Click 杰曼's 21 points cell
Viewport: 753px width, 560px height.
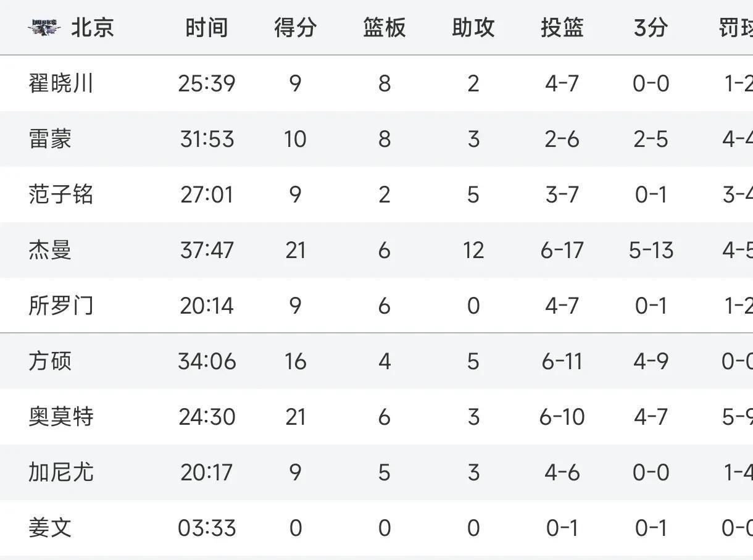(295, 250)
